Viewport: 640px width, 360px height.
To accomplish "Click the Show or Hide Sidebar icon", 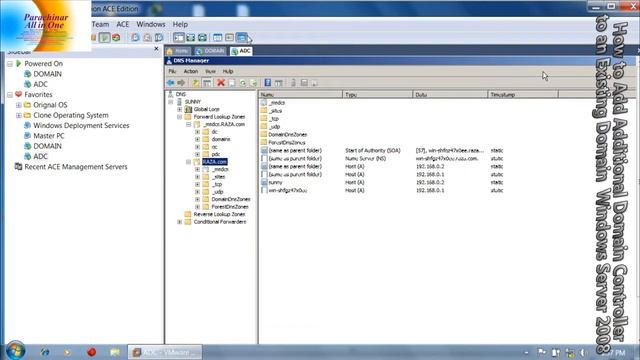I will [x=179, y=38].
